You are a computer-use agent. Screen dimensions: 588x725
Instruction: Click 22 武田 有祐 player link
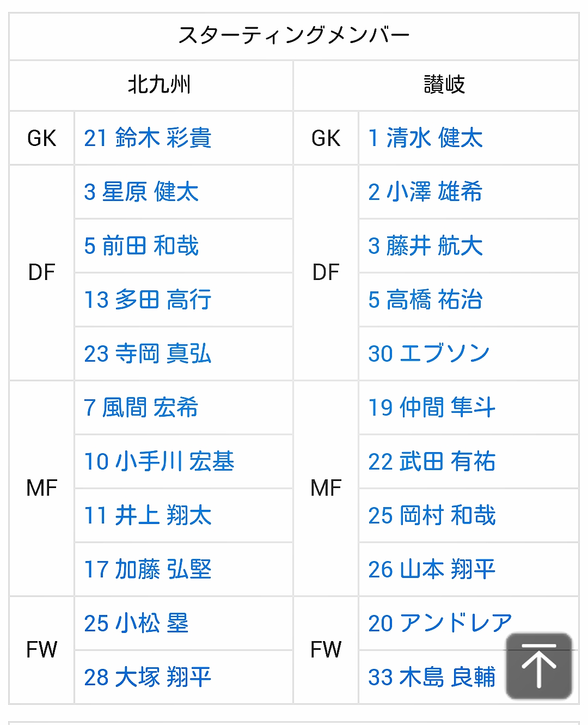[432, 461]
